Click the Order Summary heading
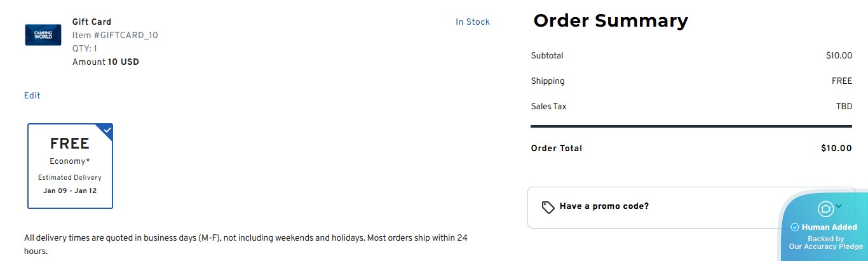The height and width of the screenshot is (261, 868). [610, 21]
